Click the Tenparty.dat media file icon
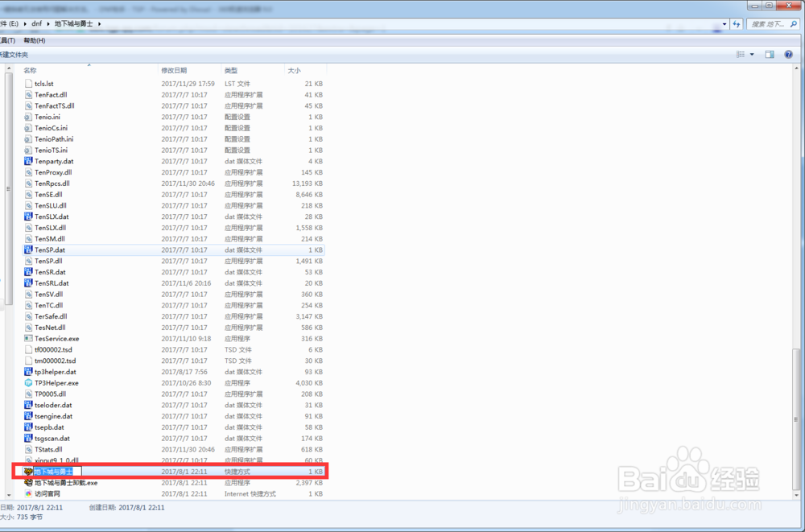805x532 pixels. [29, 161]
